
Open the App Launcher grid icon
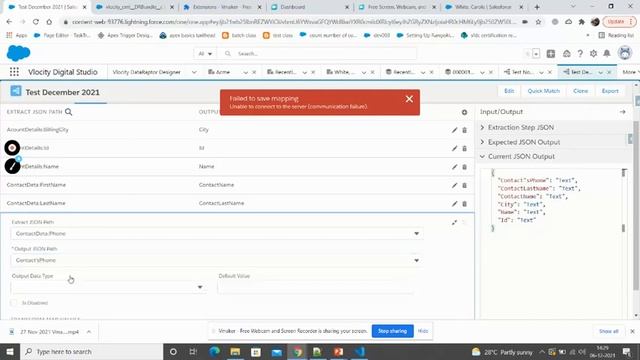[14, 72]
